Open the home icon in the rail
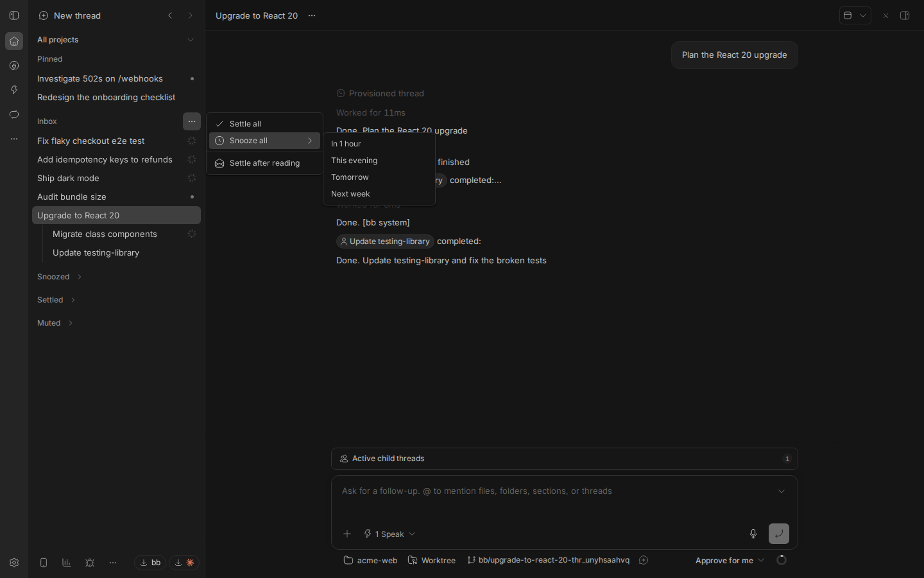924x578 pixels. 14,41
